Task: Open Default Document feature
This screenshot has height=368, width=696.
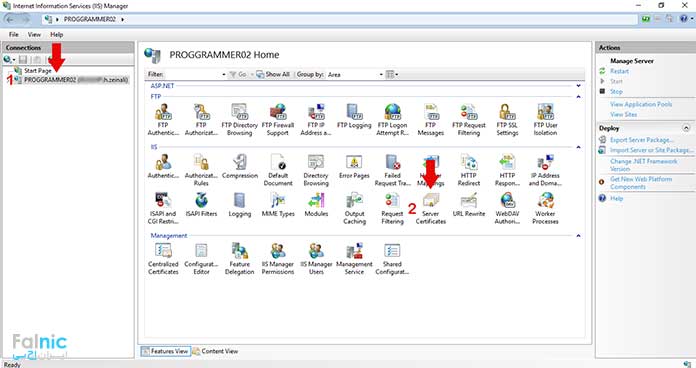Action: coord(278,170)
